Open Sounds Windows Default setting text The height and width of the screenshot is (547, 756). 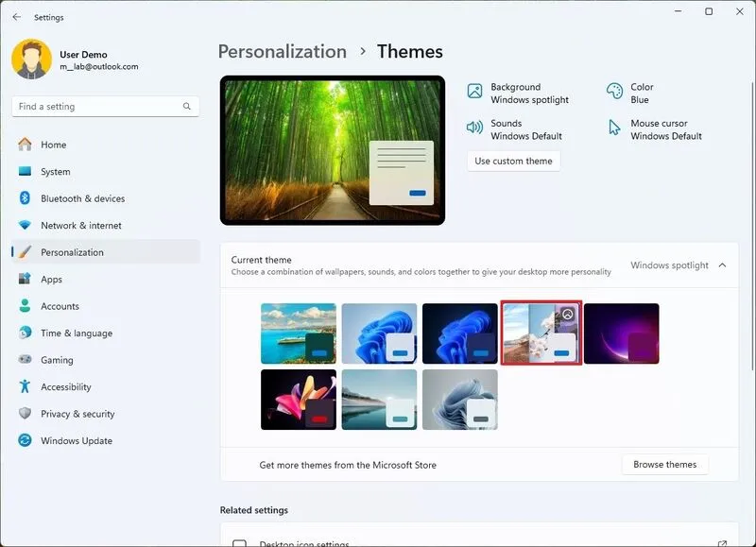[x=526, y=129]
